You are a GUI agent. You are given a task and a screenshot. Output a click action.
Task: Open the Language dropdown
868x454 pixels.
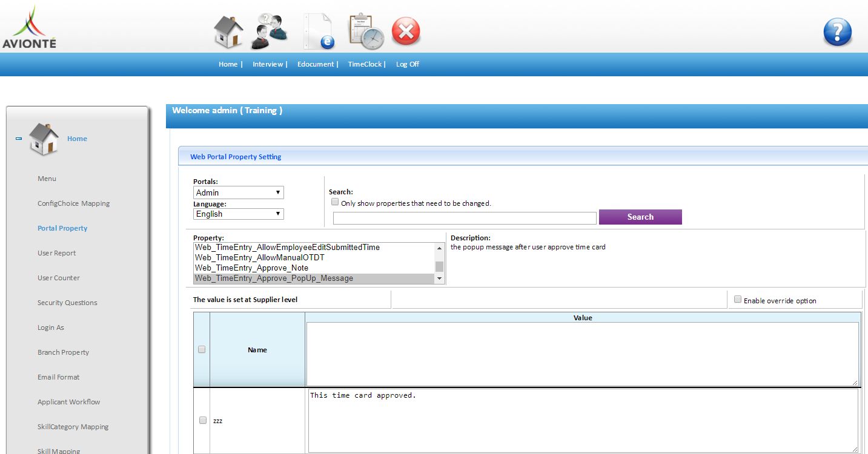(x=239, y=214)
